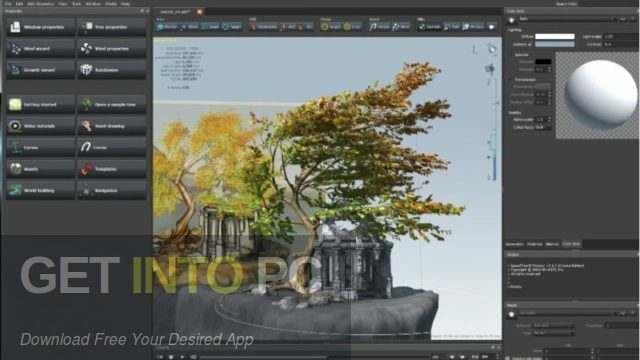Screen dimensions: 640x360
Task: Open Window properties panel
Action: point(40,27)
